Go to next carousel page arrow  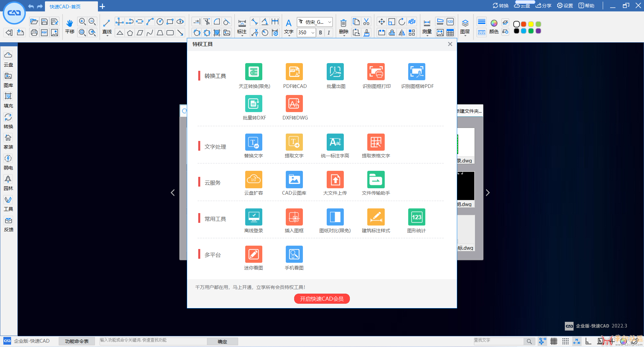point(488,193)
